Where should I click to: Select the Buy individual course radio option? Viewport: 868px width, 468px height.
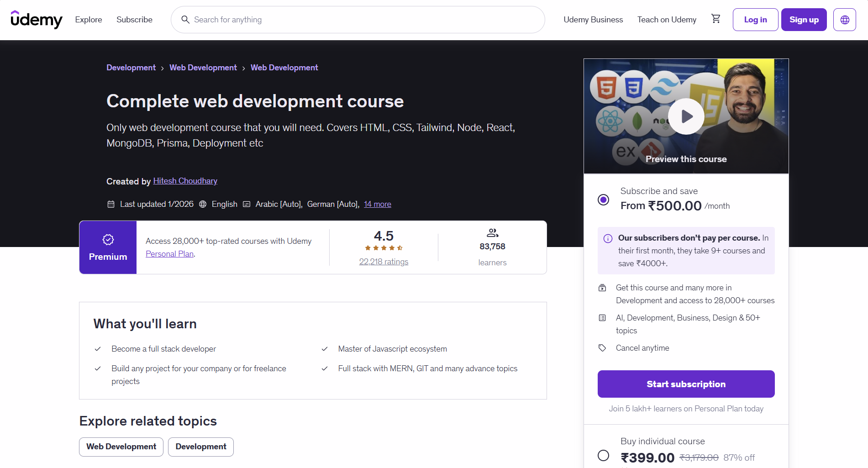coord(603,455)
